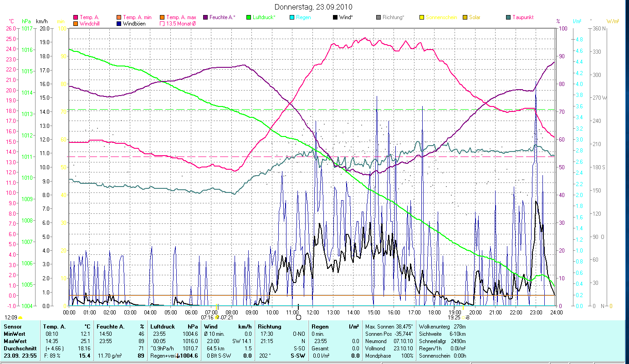Image resolution: width=629 pixels, height=364 pixels.
Task: Click the falling pressure arrow beside 1004.6
Action: coord(178,356)
